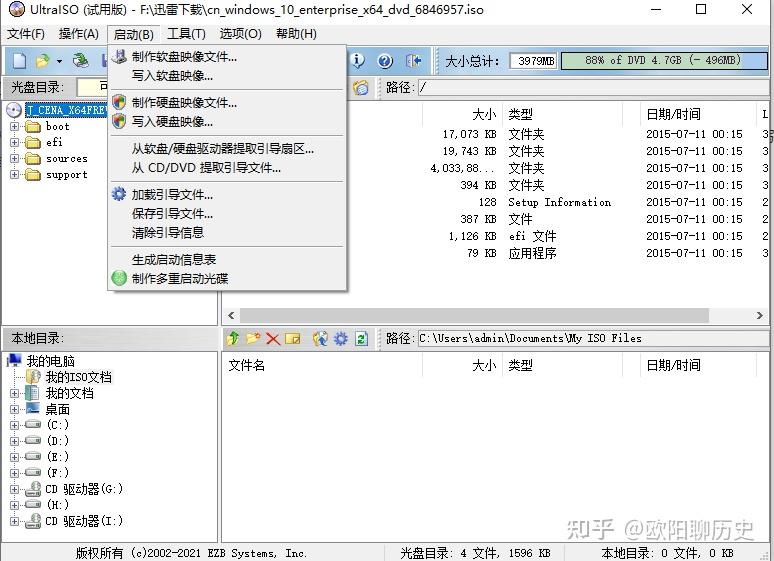This screenshot has width=774, height=561.
Task: Choose 制作软盘映像文件... menu entry
Action: 227,57
